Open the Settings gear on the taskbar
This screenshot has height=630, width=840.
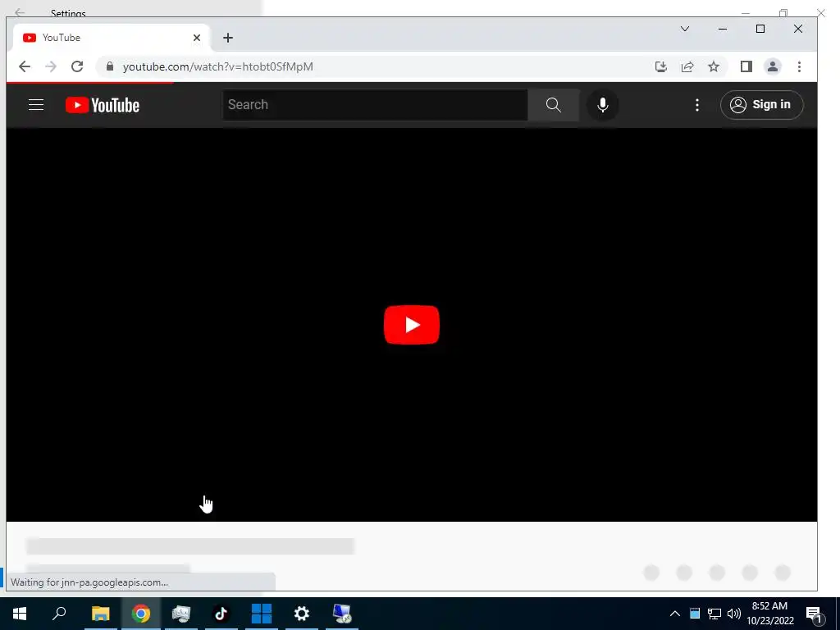tap(302, 614)
